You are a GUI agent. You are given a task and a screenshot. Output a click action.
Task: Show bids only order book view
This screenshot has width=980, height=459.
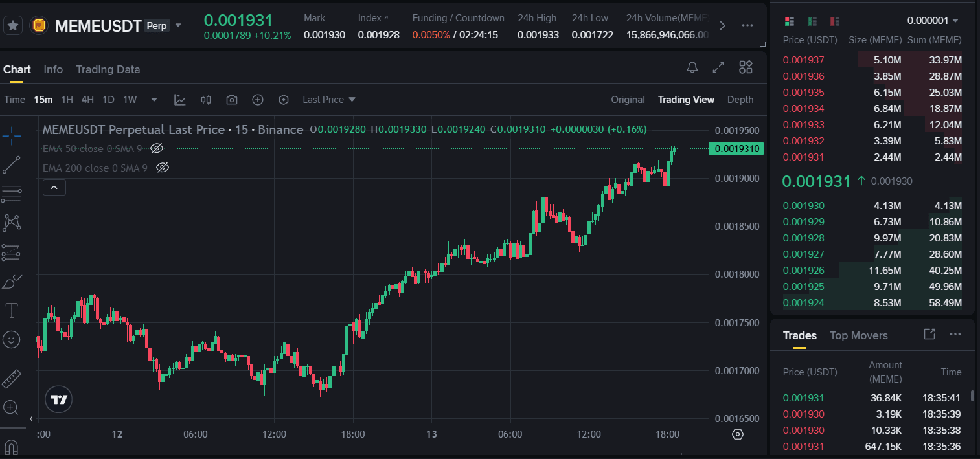click(812, 21)
